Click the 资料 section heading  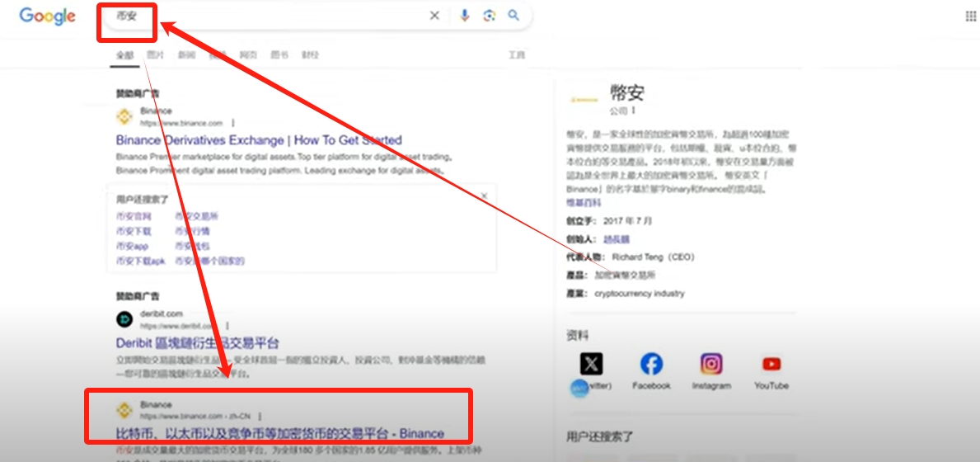tap(578, 336)
